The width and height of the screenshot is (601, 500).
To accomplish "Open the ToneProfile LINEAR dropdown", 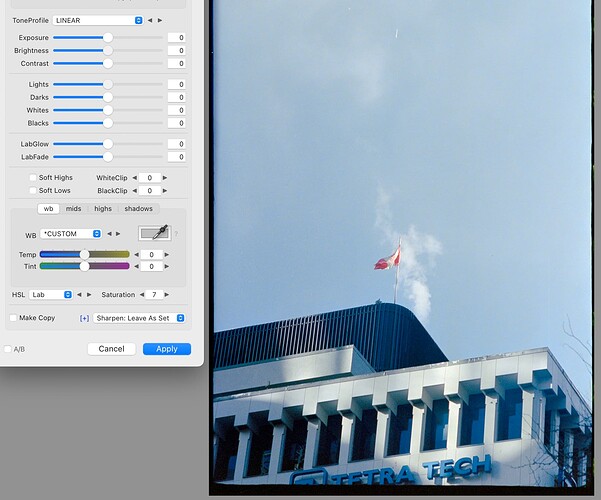I will (x=98, y=20).
